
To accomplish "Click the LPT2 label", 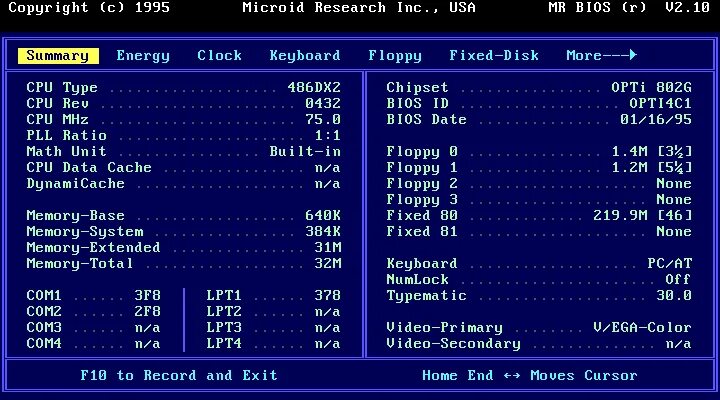I will click(224, 311).
